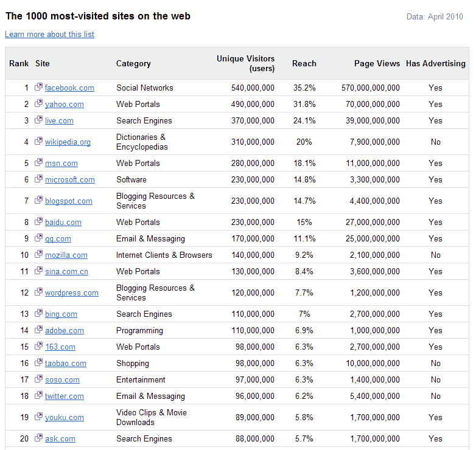Image resolution: width=476 pixels, height=450 pixels.
Task: Click the Rank column header
Action: coord(19,63)
